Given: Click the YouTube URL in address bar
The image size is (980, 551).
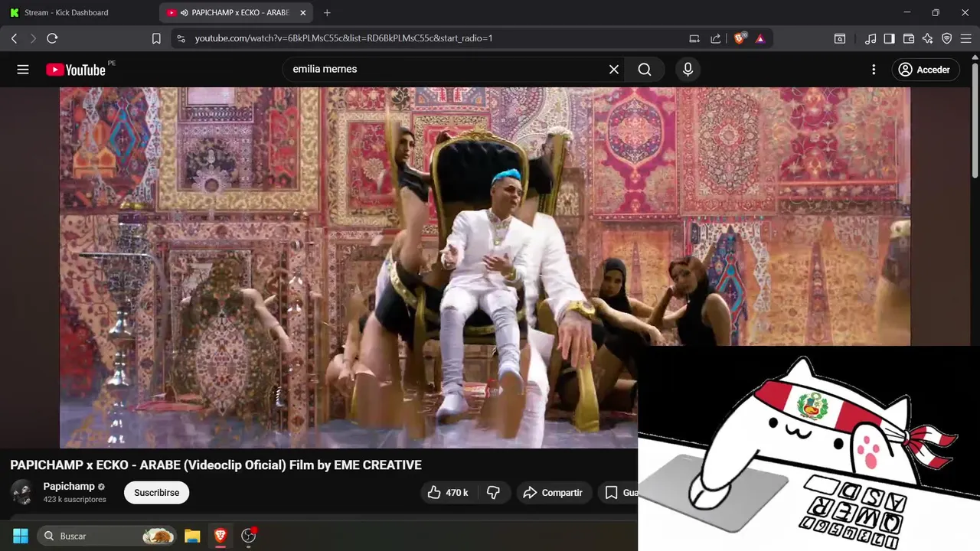Looking at the screenshot, I should coord(344,38).
